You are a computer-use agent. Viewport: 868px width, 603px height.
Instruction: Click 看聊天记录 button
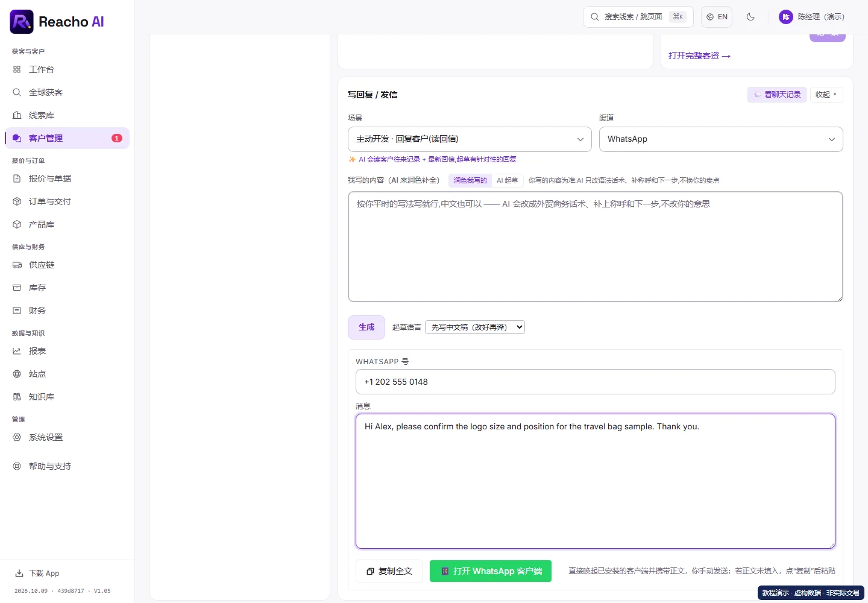click(x=777, y=95)
